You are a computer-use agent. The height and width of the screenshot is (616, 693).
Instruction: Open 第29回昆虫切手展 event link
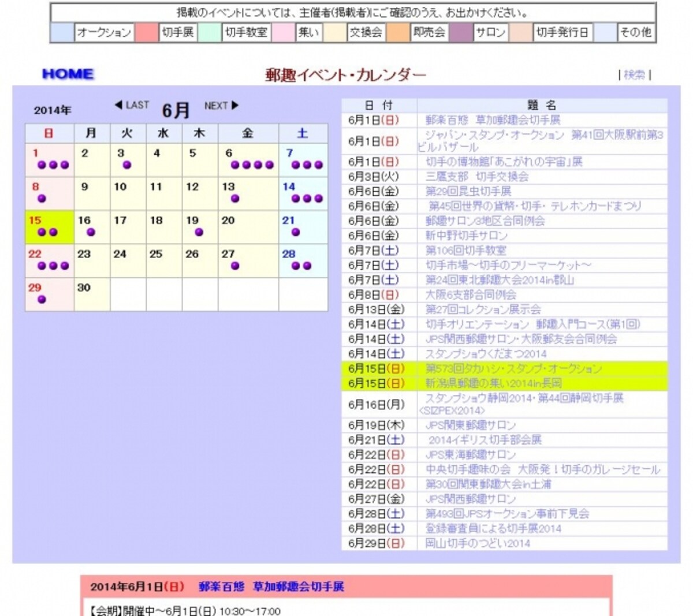pos(468,191)
